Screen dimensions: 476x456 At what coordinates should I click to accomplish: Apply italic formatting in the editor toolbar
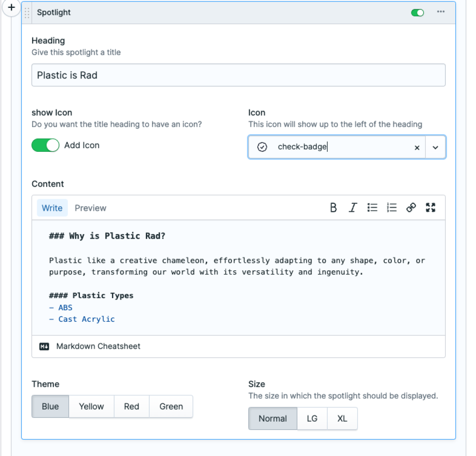point(353,208)
